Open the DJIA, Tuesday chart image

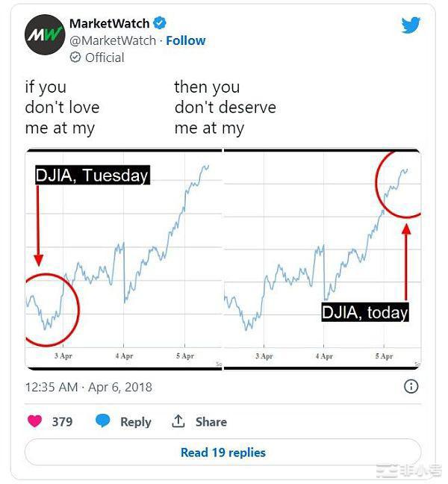click(x=124, y=259)
